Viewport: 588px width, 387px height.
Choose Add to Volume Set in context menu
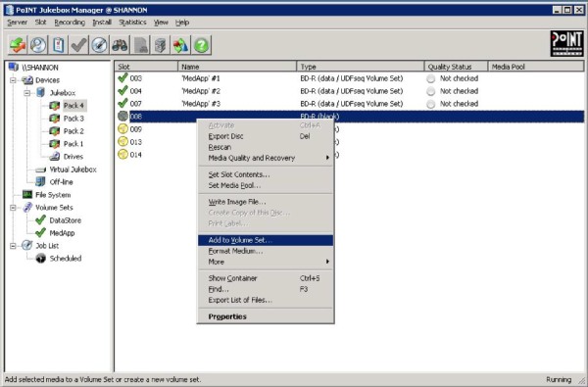tap(266, 240)
